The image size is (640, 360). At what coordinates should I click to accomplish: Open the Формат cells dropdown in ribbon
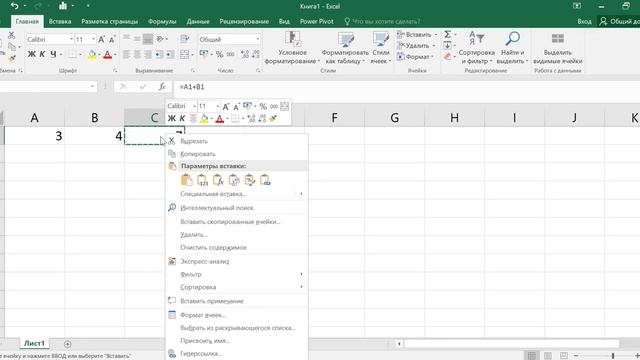coord(416,57)
